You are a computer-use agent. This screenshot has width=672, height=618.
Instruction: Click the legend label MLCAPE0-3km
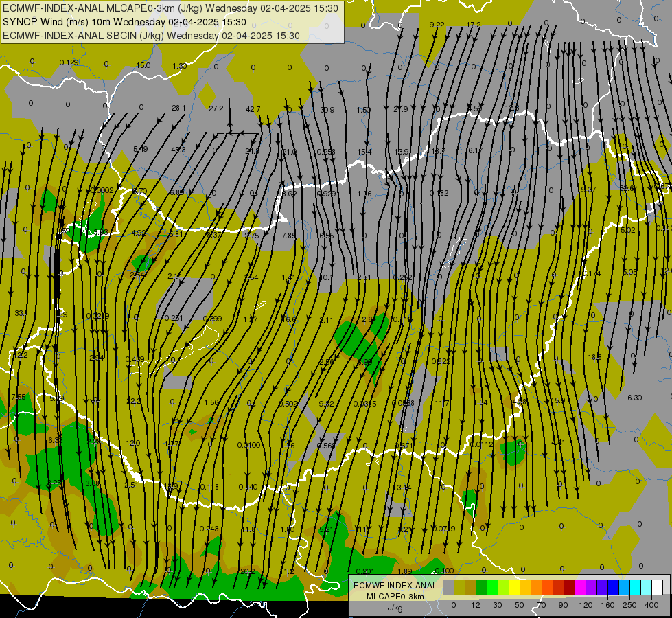[395, 597]
